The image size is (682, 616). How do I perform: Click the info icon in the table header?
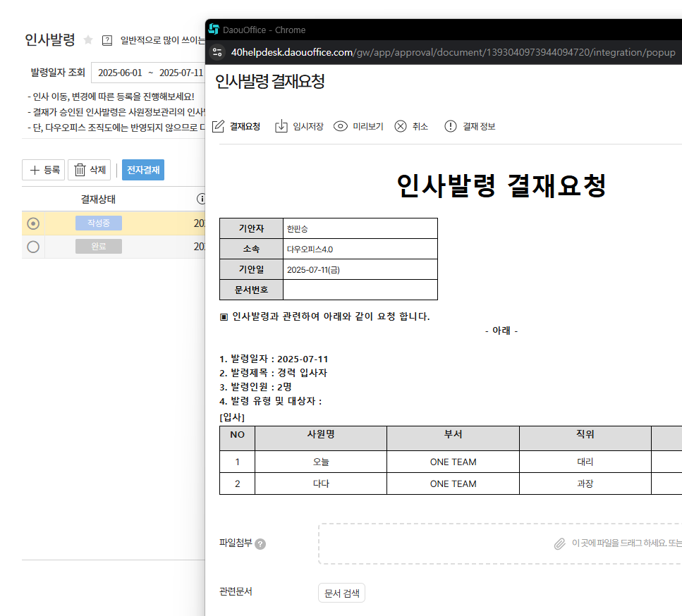[x=201, y=199]
